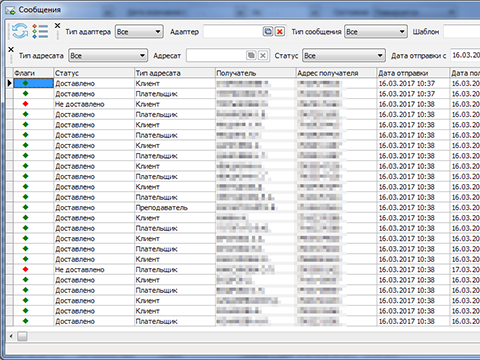480x360 pixels.
Task: Open the colored bullet list icon
Action: point(40,31)
